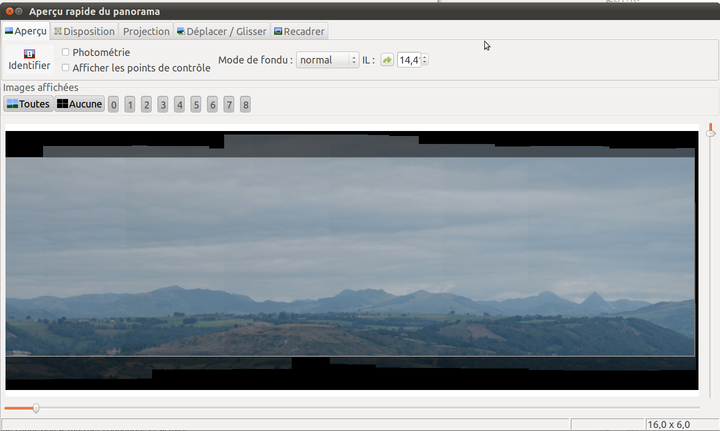This screenshot has width=720, height=431.
Task: Toggle image 8 display button
Action: (245, 105)
